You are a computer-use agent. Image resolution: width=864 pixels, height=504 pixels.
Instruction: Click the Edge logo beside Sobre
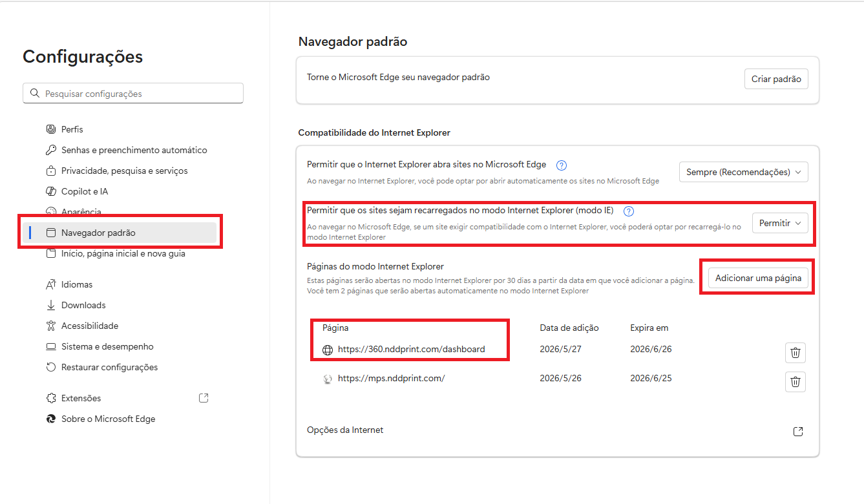click(x=51, y=419)
